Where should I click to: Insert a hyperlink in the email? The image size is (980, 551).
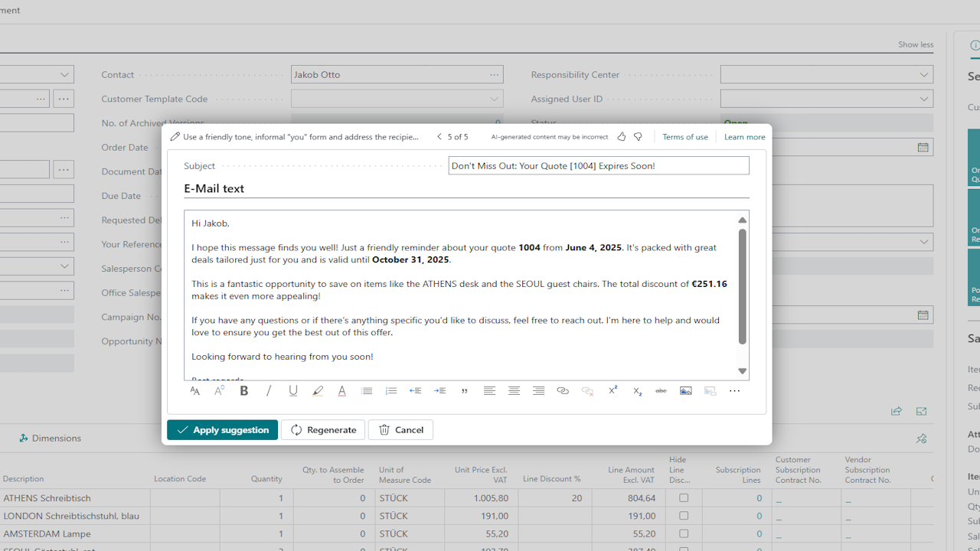coord(563,391)
